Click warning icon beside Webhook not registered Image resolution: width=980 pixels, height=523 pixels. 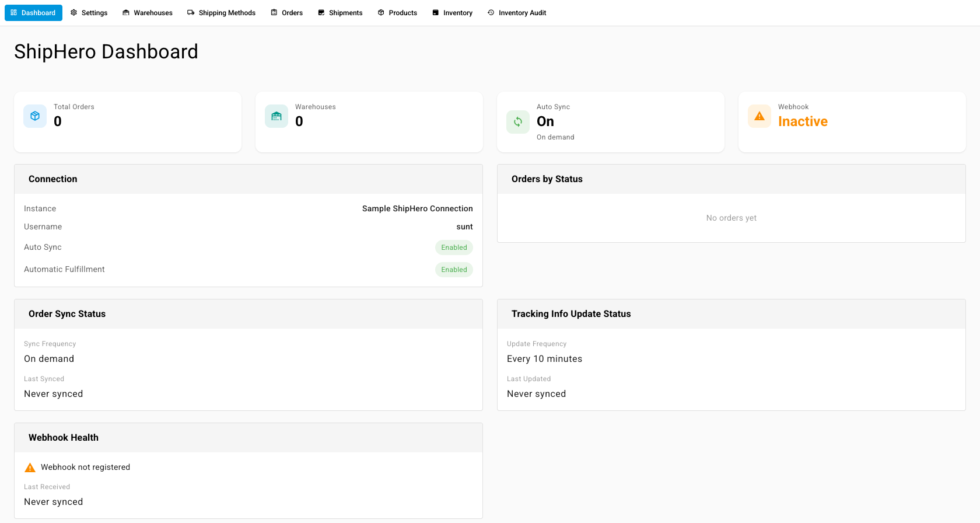30,468
